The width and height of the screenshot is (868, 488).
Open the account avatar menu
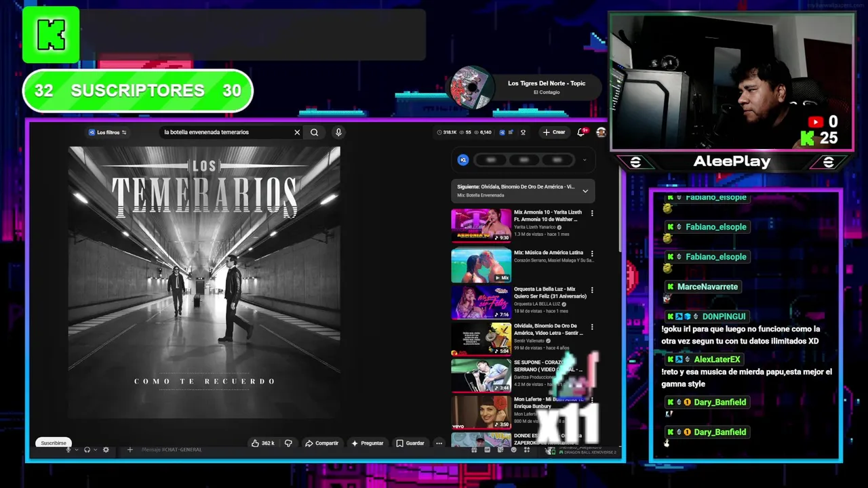(x=601, y=132)
